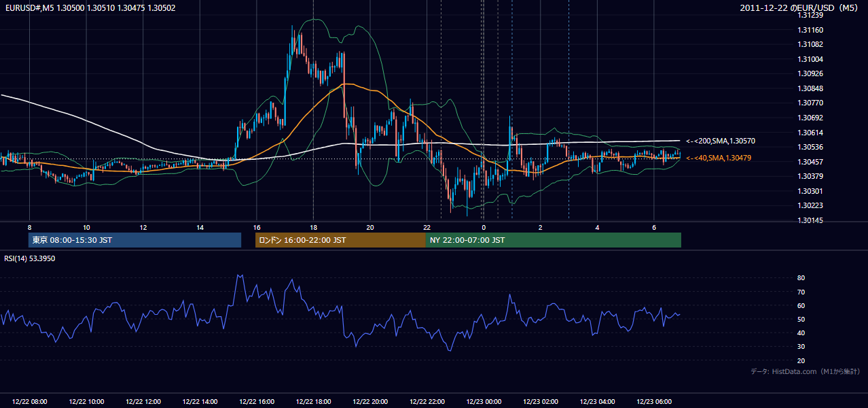Click bottom time label 12/23 02:00

tap(540, 402)
